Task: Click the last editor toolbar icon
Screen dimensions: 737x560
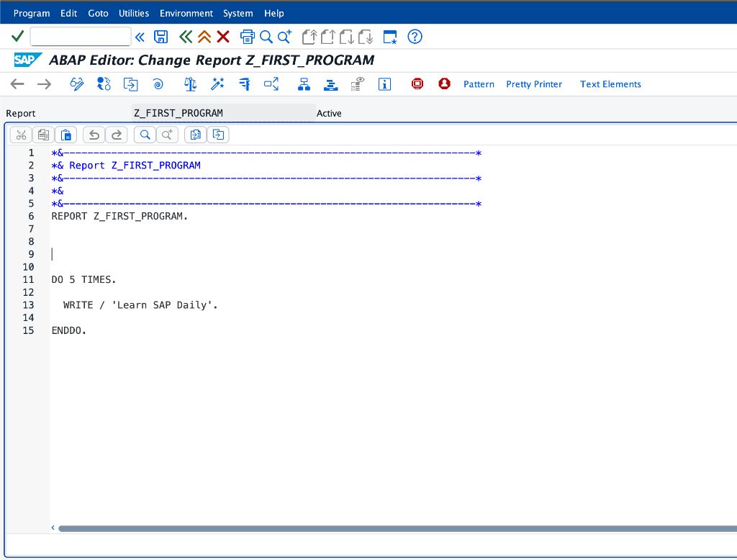Action: tap(218, 135)
